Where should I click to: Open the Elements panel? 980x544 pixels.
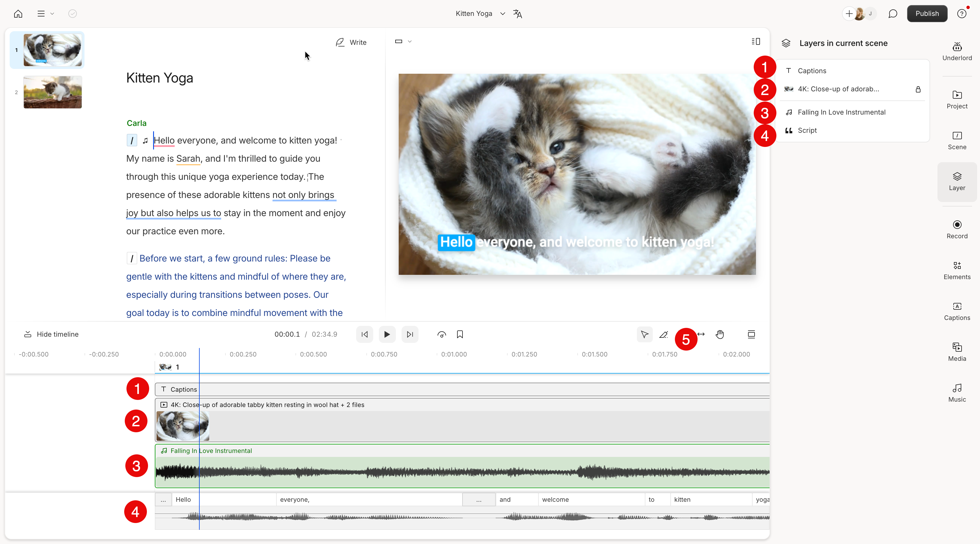tap(956, 270)
